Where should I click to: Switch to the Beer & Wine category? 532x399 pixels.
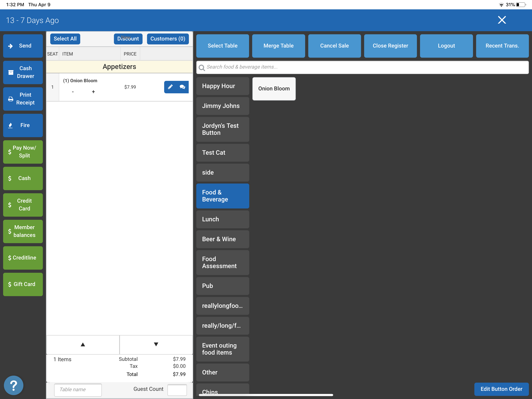click(222, 239)
